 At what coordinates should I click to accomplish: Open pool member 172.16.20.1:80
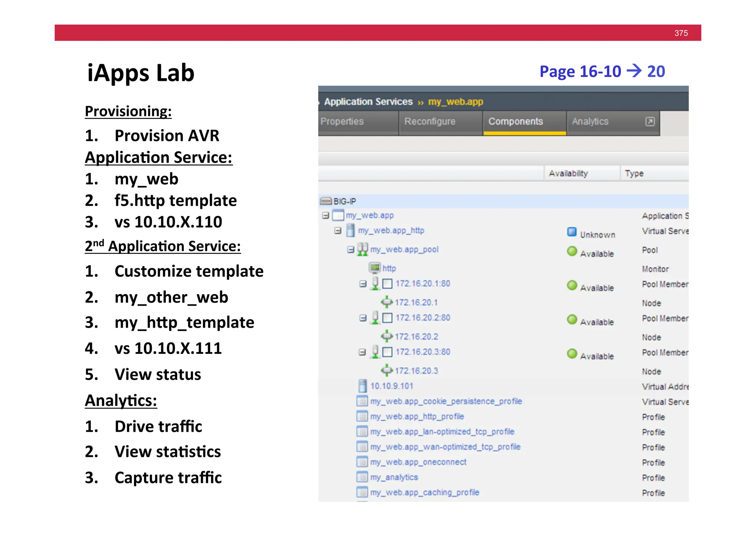423,283
